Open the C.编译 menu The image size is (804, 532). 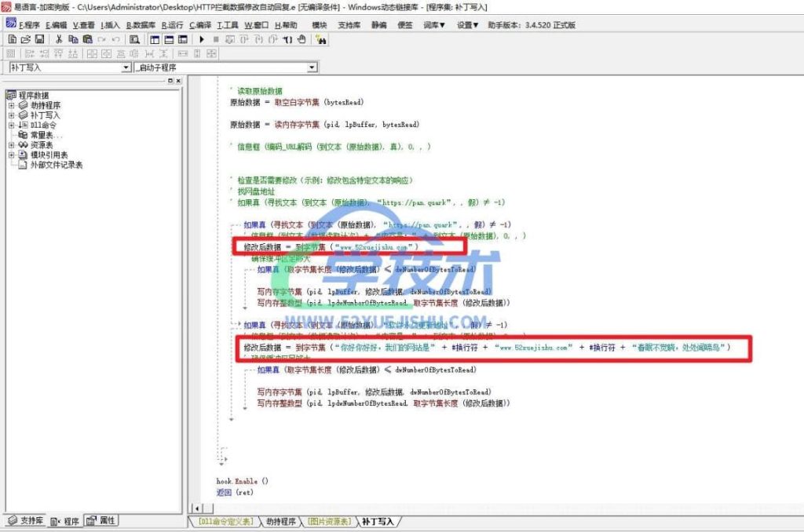point(200,24)
